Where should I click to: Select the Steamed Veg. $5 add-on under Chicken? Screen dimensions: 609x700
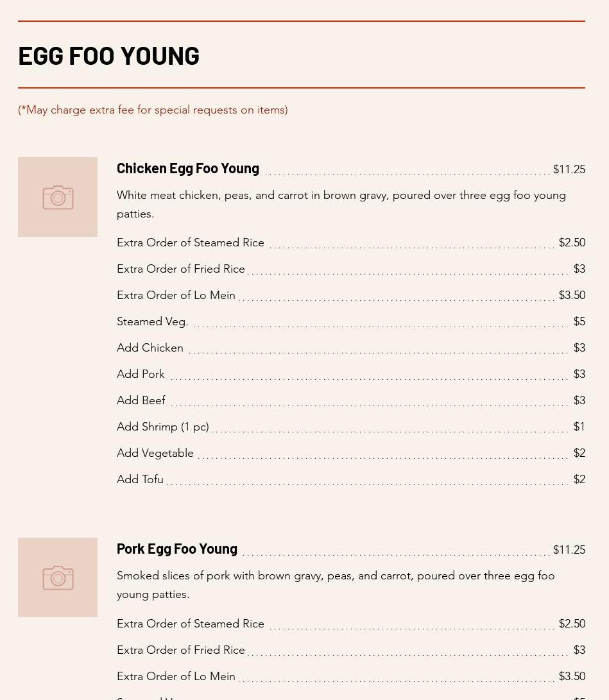coord(153,321)
